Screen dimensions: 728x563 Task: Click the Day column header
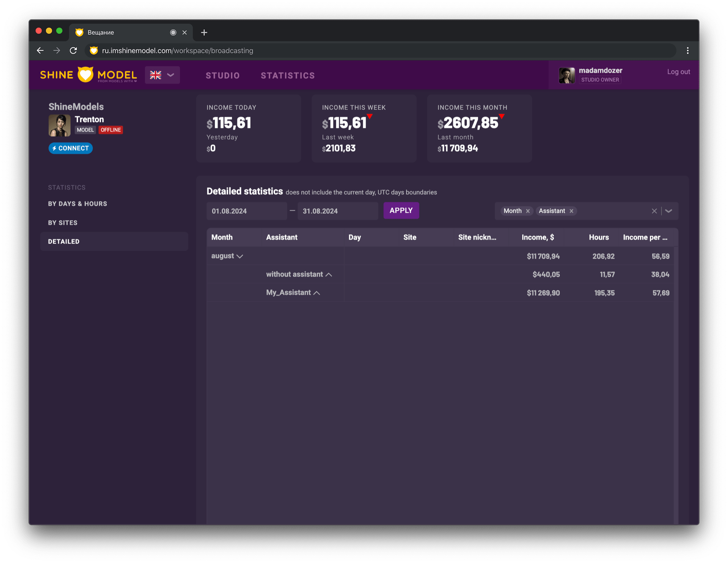tap(371, 237)
